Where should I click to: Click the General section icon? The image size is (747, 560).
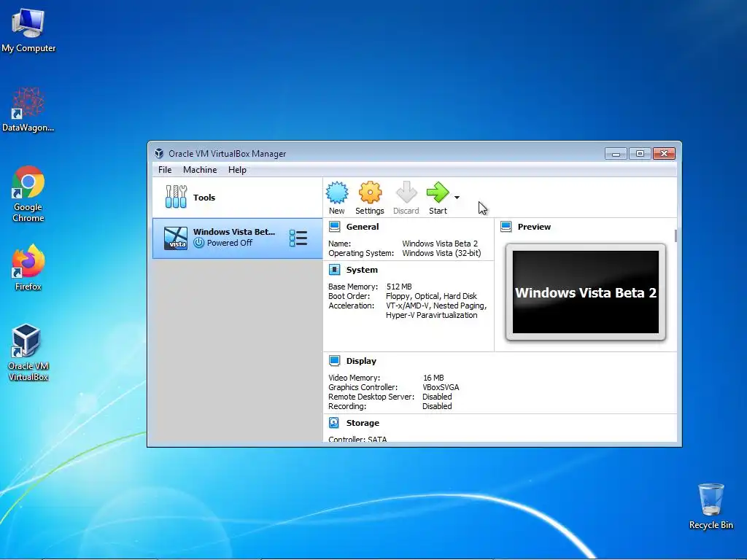(334, 227)
